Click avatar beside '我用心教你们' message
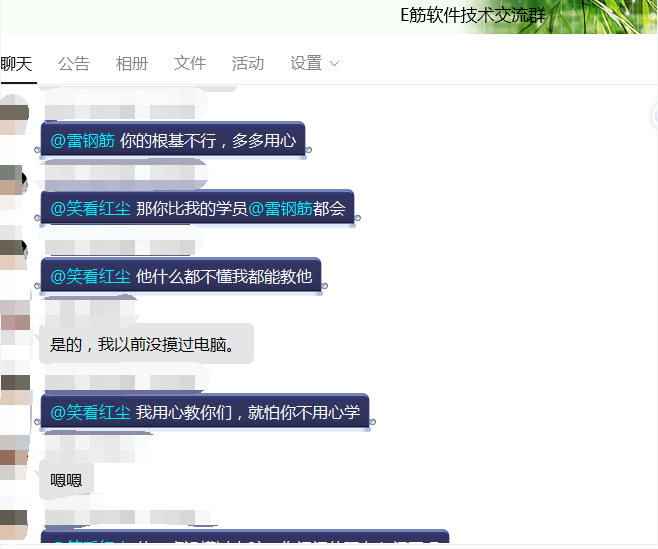 14,389
